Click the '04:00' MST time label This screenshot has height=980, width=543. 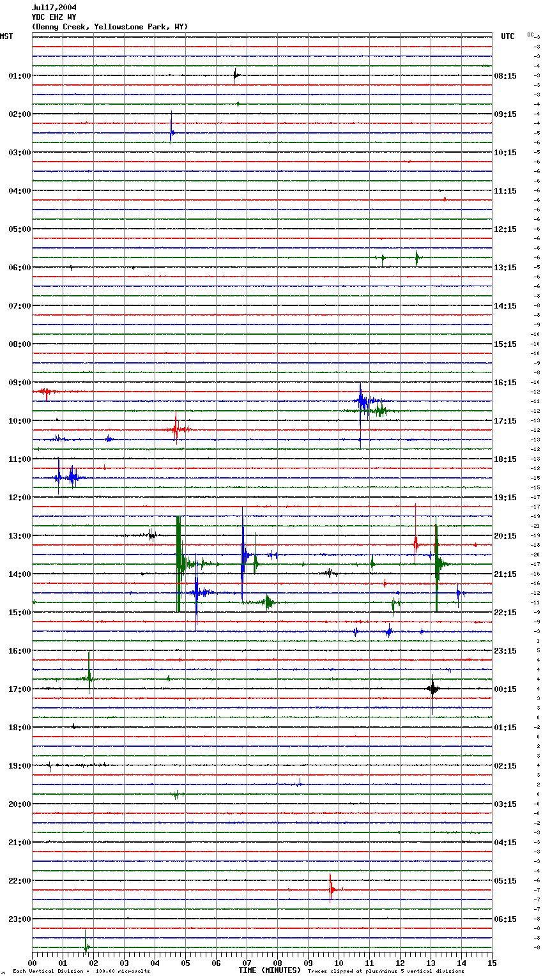pos(19,191)
